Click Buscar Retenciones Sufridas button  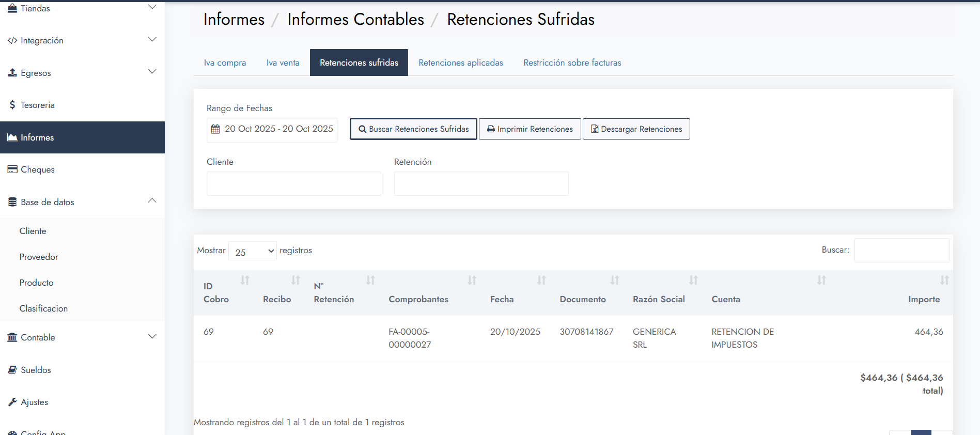pyautogui.click(x=413, y=129)
